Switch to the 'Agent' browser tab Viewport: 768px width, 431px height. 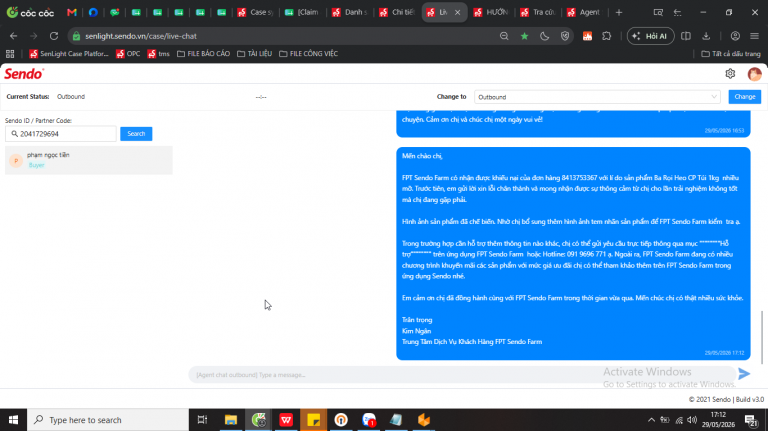(583, 12)
